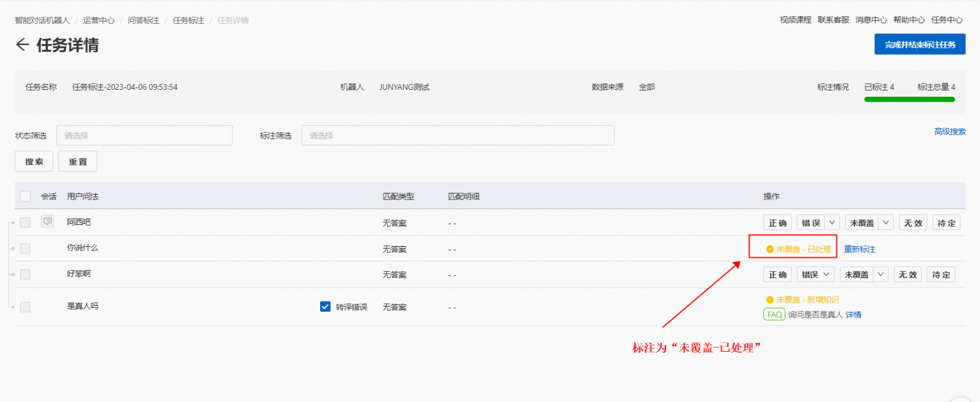Open 联系客服 in top navigation

(833, 20)
